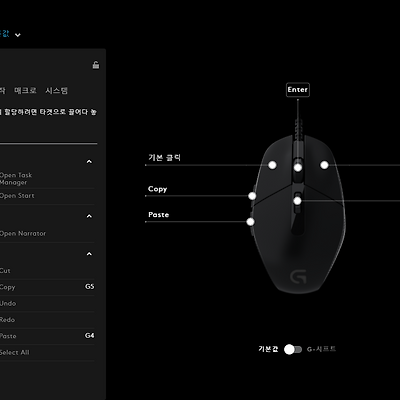Select the Open Narrator command
Image resolution: width=400 pixels, height=400 pixels.
[x=47, y=234]
